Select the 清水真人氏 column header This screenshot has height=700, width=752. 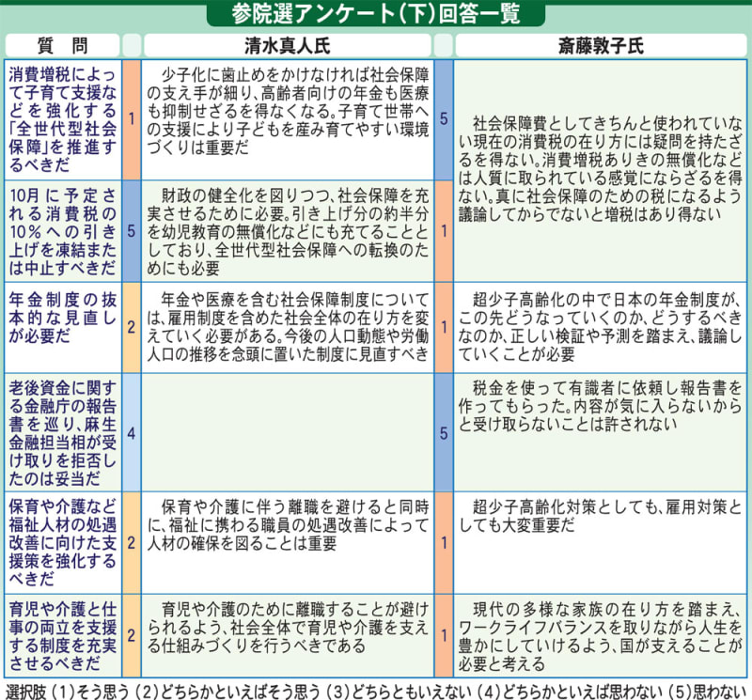[288, 46]
